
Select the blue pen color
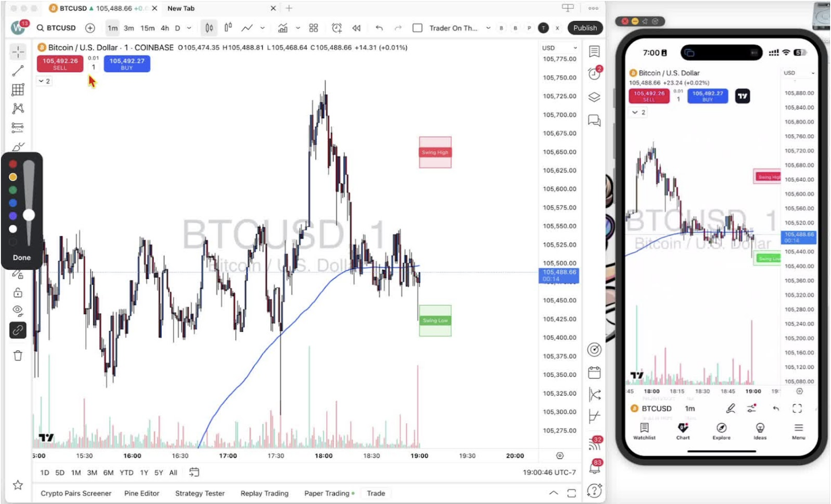click(x=13, y=203)
